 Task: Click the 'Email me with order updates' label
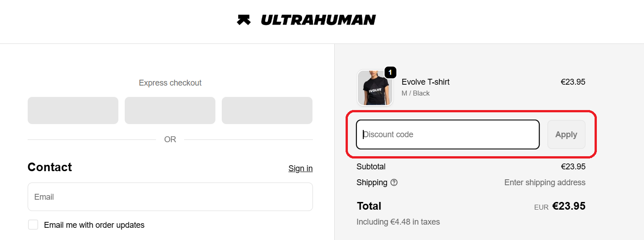tap(94, 225)
